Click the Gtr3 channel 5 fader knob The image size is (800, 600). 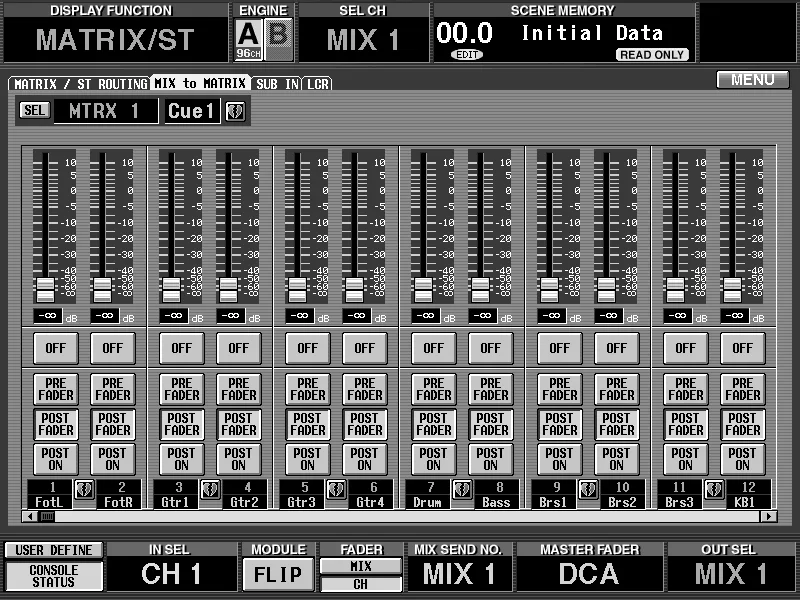297,290
